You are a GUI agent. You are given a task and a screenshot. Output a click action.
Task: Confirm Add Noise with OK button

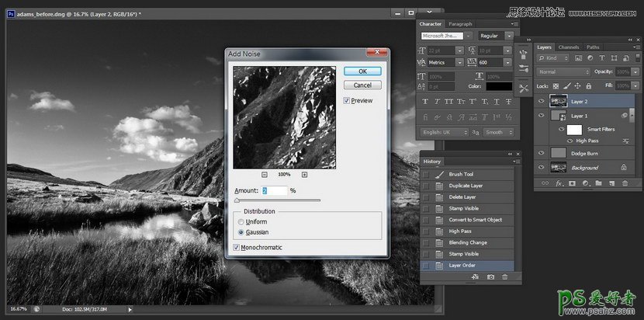tap(362, 71)
